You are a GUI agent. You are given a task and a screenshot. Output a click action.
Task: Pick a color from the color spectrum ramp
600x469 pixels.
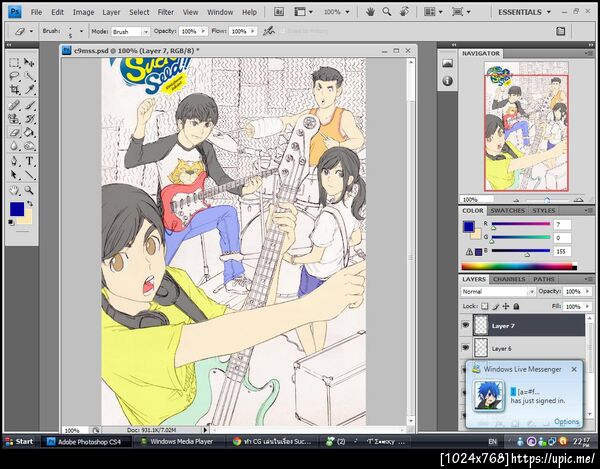pos(519,267)
